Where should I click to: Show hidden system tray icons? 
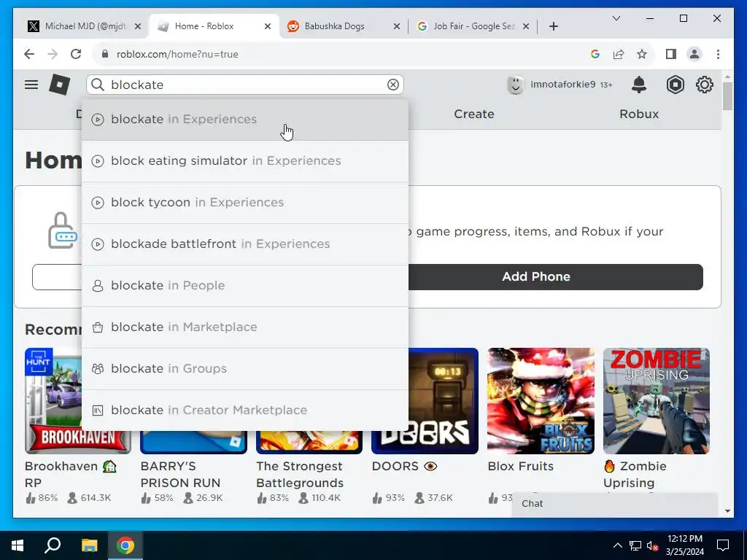617,545
